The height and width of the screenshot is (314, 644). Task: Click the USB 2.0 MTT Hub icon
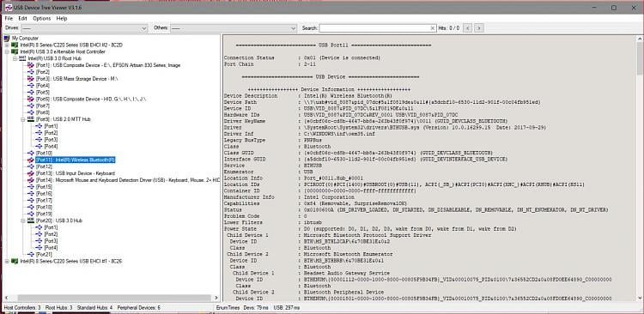tap(31, 119)
